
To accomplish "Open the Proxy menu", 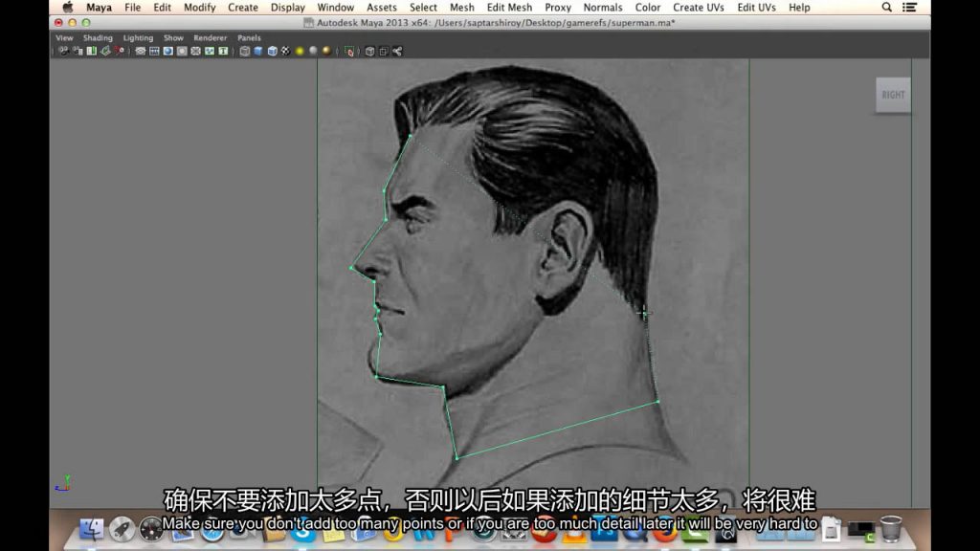I will [558, 8].
